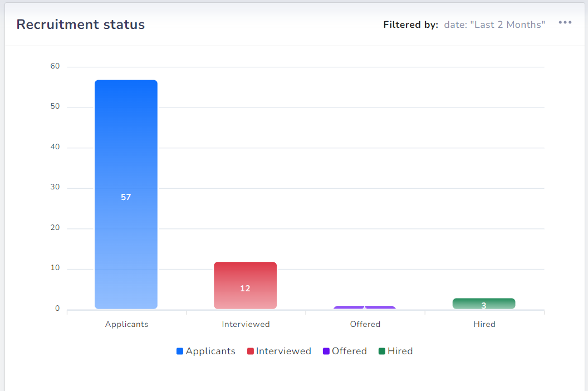Open the date 'Last 2 Months' filter
Image resolution: width=588 pixels, height=391 pixels.
(494, 25)
